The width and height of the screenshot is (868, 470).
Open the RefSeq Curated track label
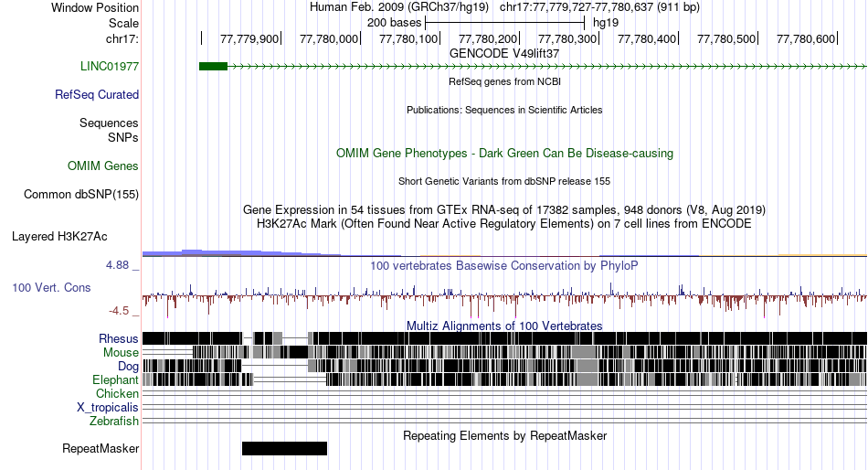tap(97, 95)
